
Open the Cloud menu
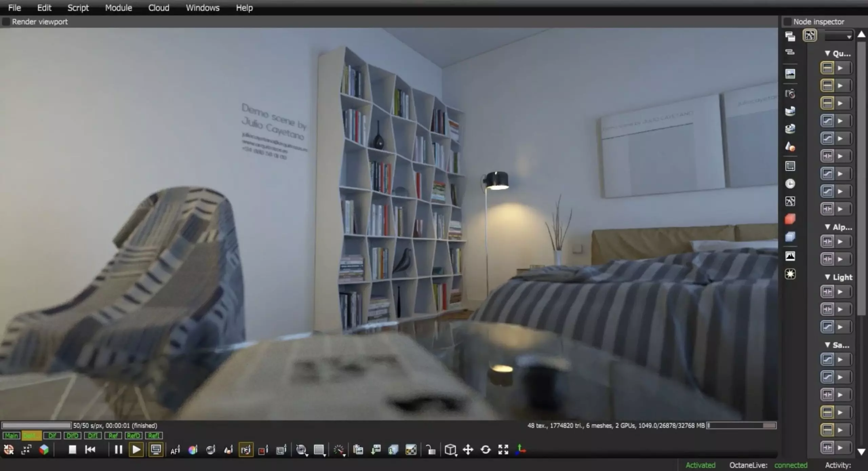(x=159, y=8)
